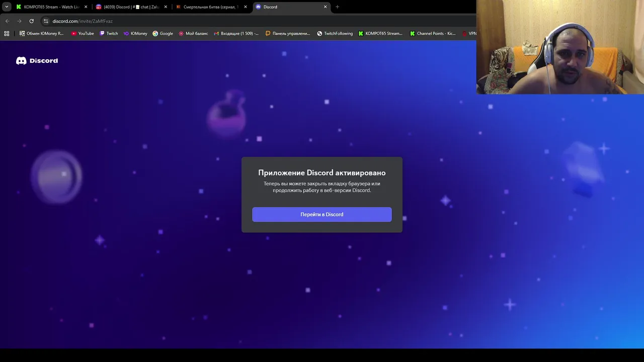
Task: Open the Входящие (1 509) Gmail bookmark
Action: click(236, 34)
